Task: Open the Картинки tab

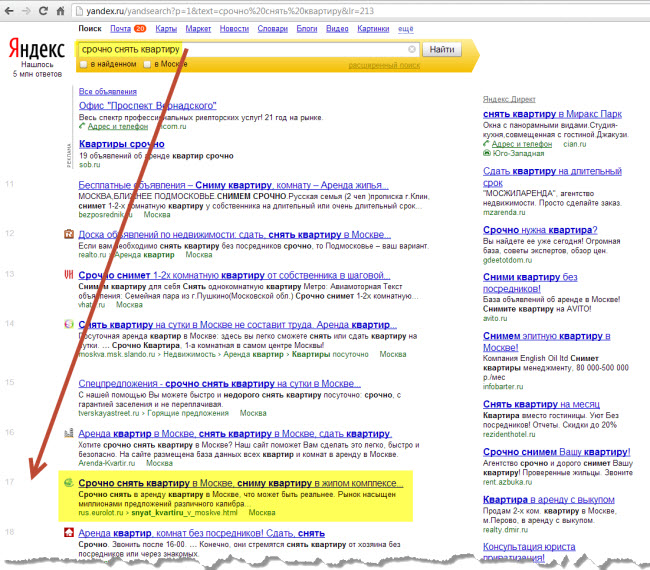Action: (373, 29)
